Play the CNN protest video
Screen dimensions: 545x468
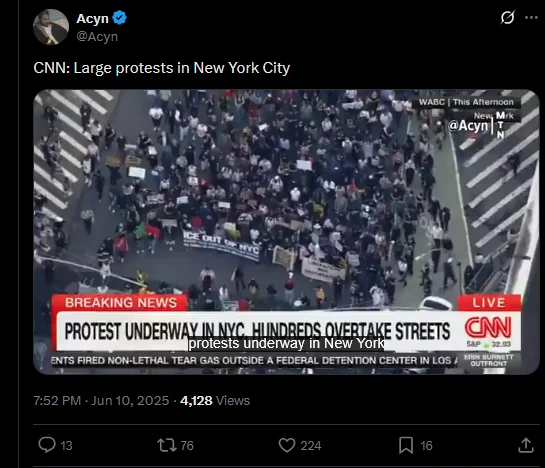(x=286, y=232)
